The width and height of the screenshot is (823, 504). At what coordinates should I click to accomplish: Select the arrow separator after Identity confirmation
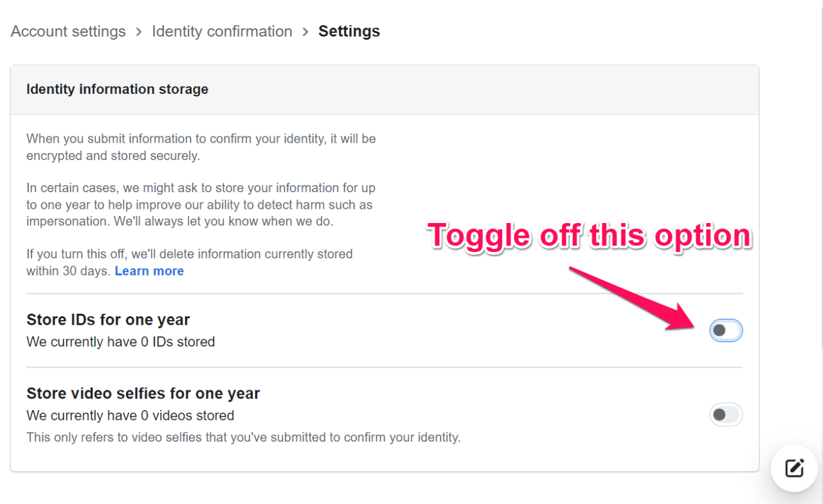(x=305, y=31)
